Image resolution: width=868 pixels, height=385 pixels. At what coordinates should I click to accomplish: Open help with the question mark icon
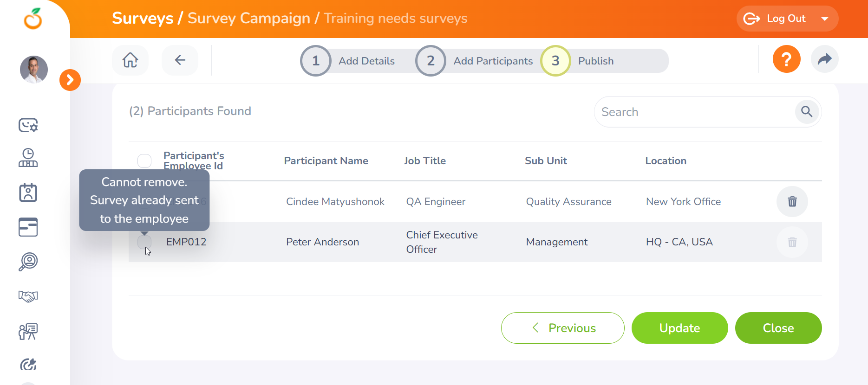[x=786, y=59]
